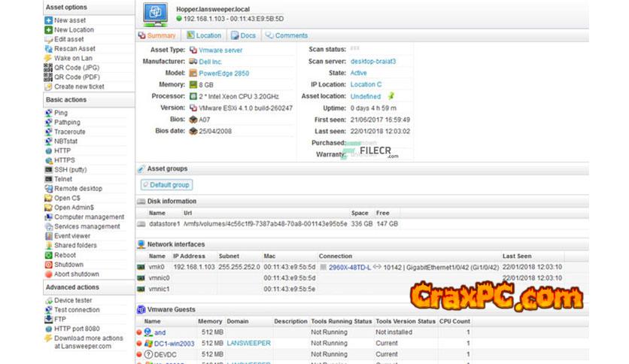Click the Ping action icon

coord(49,113)
